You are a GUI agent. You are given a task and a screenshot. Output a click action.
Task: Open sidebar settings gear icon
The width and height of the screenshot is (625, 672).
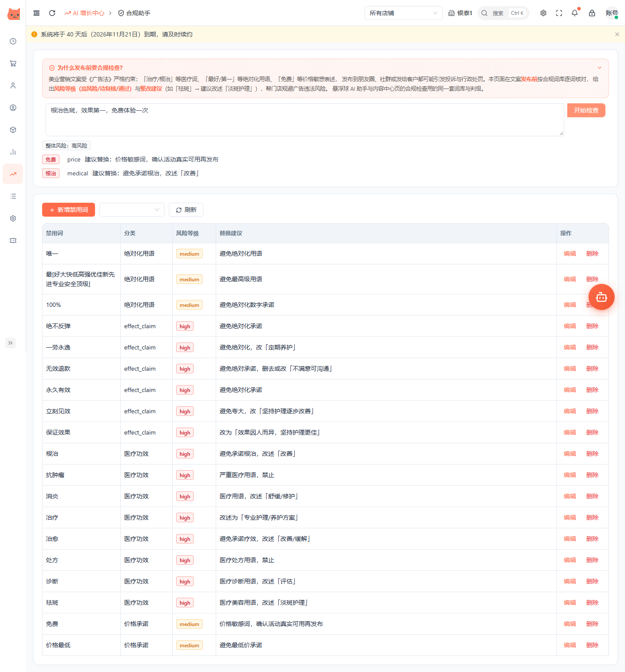point(13,218)
